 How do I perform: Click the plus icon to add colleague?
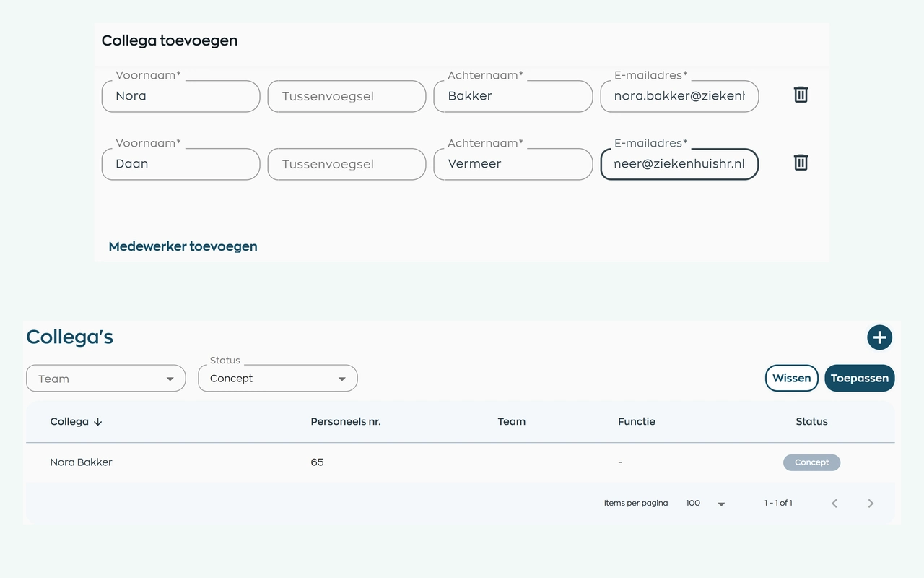[x=879, y=337]
